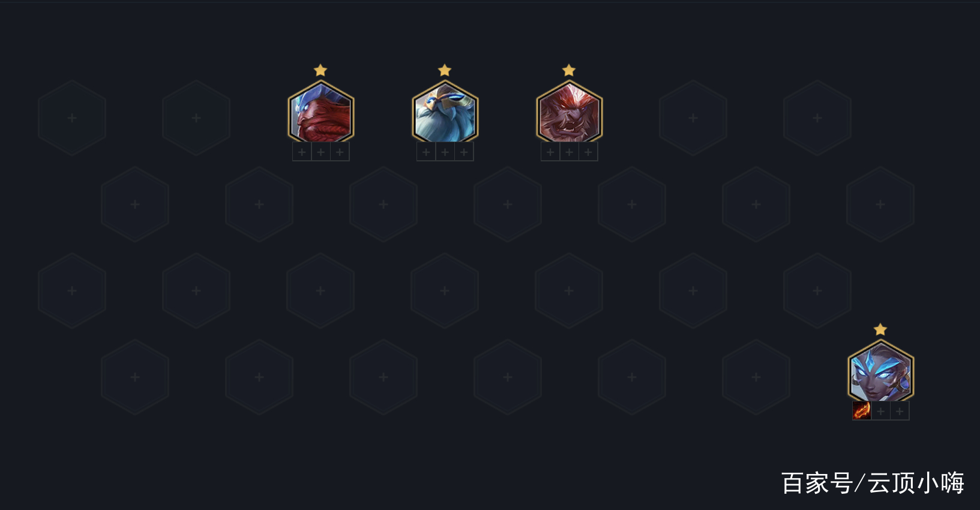Add item in first slot under red-bearded champion
The width and height of the screenshot is (980, 510).
pyautogui.click(x=302, y=152)
